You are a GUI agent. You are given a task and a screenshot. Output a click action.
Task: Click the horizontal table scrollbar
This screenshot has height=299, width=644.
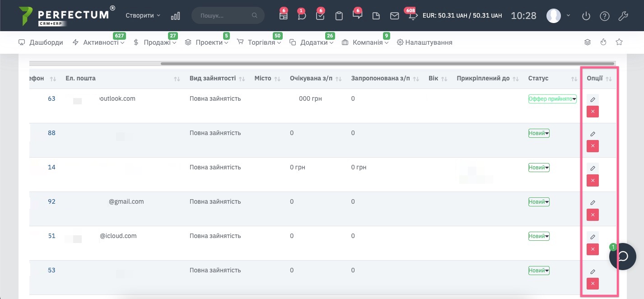387,64
